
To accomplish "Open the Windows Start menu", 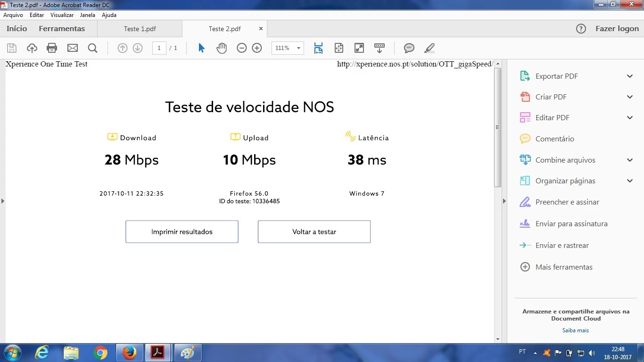I will click(x=12, y=353).
